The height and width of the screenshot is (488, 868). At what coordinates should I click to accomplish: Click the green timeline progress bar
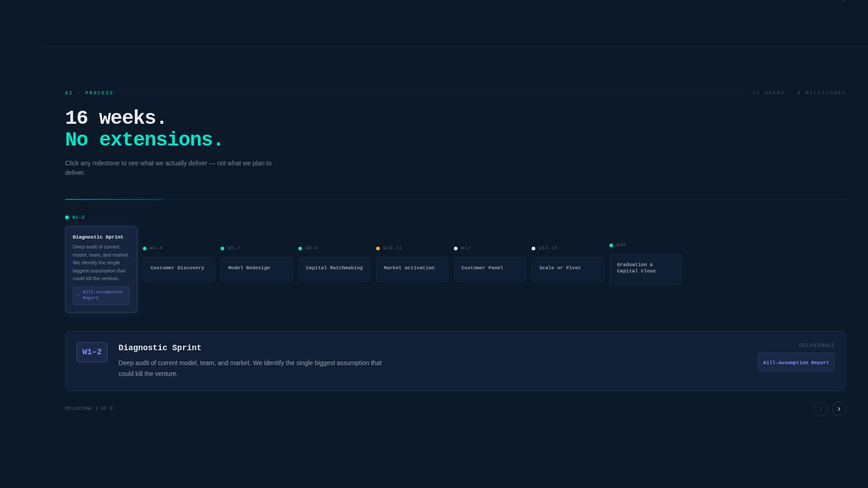114,199
